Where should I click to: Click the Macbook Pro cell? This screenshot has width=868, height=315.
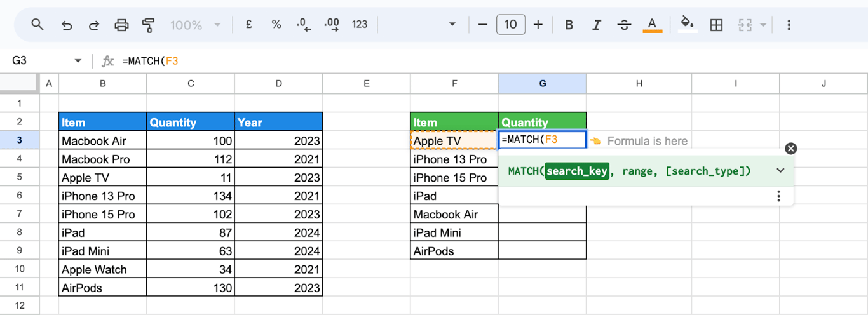102,159
